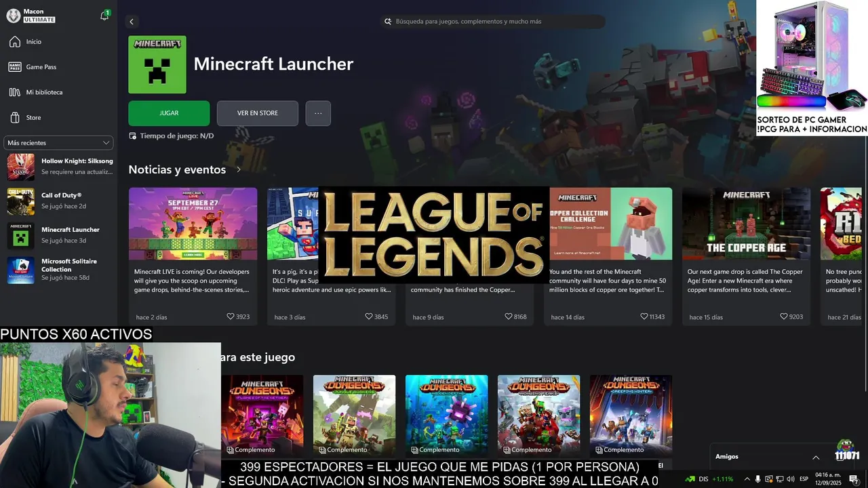Open the taskbar clock and date
This screenshot has width=868, height=488.
tap(828, 479)
